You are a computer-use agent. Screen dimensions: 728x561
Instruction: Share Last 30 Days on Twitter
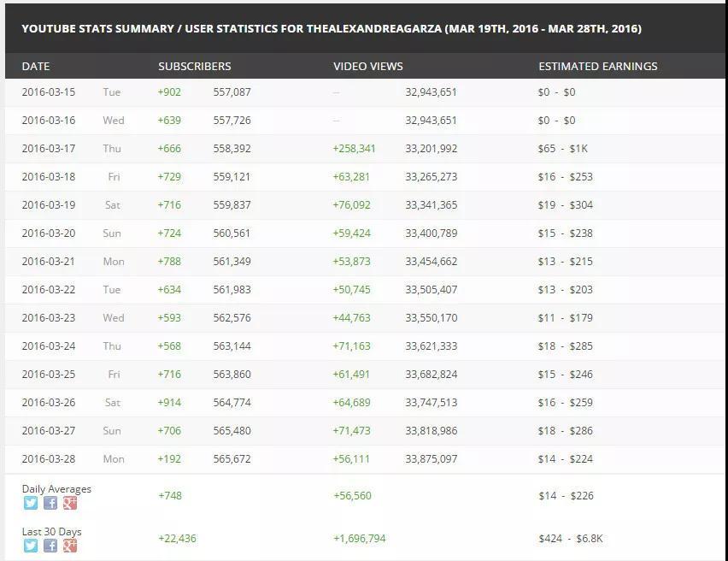pos(31,546)
